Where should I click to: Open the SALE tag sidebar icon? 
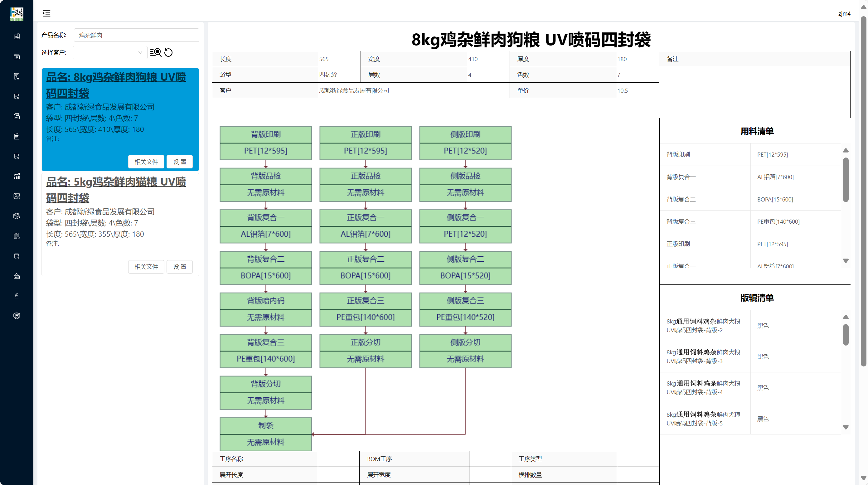pyautogui.click(x=17, y=276)
